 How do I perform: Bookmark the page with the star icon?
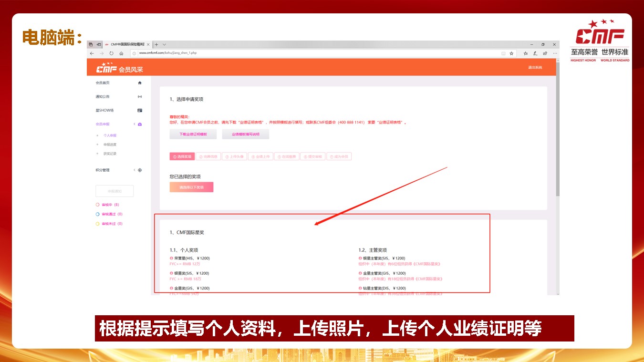[x=511, y=53]
